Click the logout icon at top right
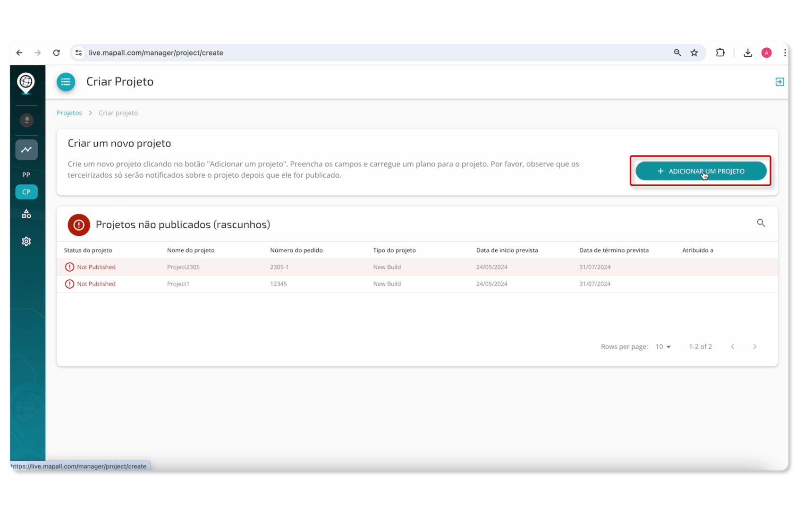The image size is (812, 508). point(779,82)
